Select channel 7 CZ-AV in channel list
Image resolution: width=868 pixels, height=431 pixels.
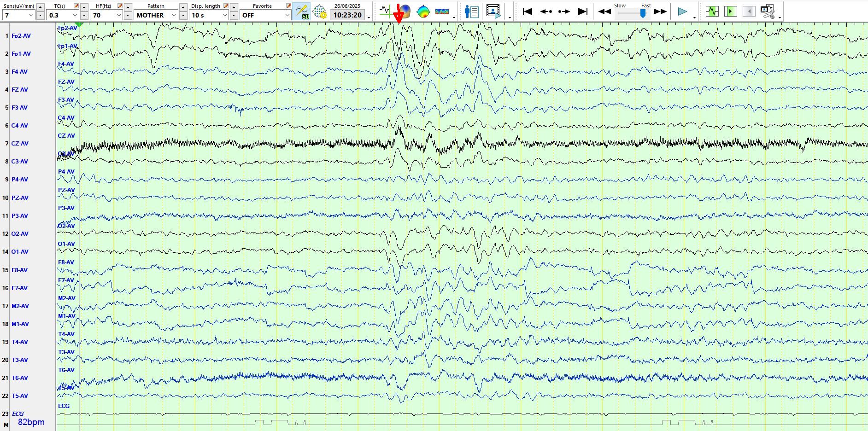[20, 143]
